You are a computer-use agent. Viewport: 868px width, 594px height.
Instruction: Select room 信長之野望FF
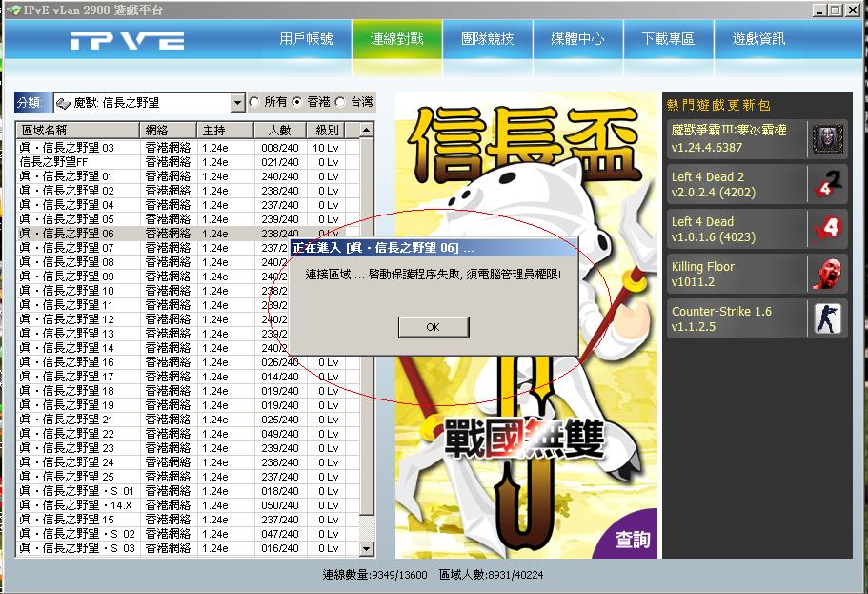point(189,162)
